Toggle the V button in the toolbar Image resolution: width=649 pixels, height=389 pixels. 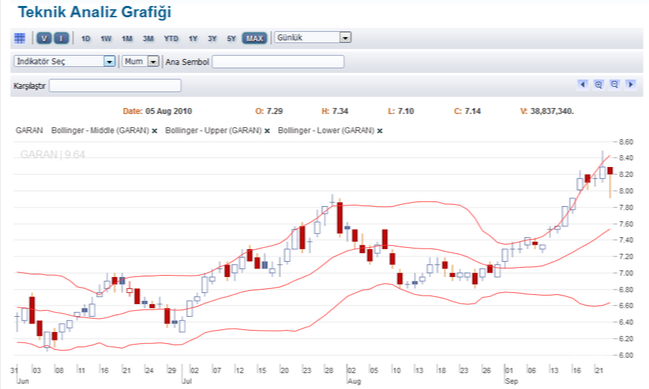click(x=44, y=38)
